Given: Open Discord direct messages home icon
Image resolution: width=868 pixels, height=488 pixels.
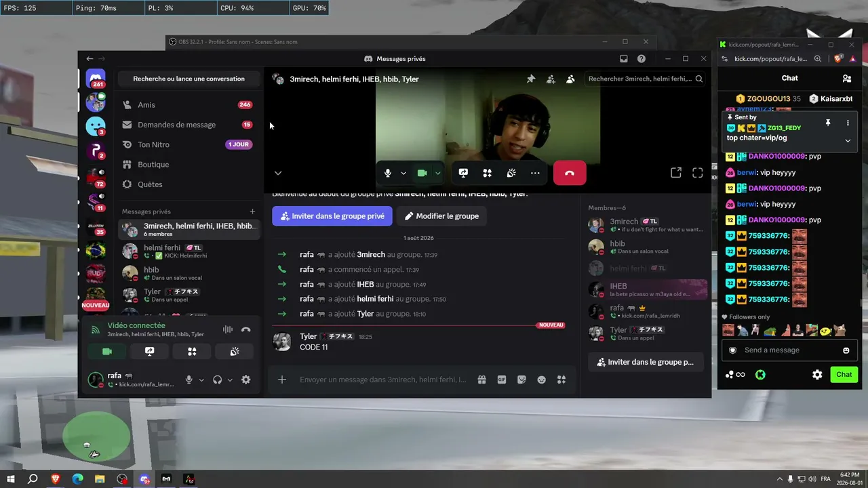Looking at the screenshot, I should (x=96, y=79).
